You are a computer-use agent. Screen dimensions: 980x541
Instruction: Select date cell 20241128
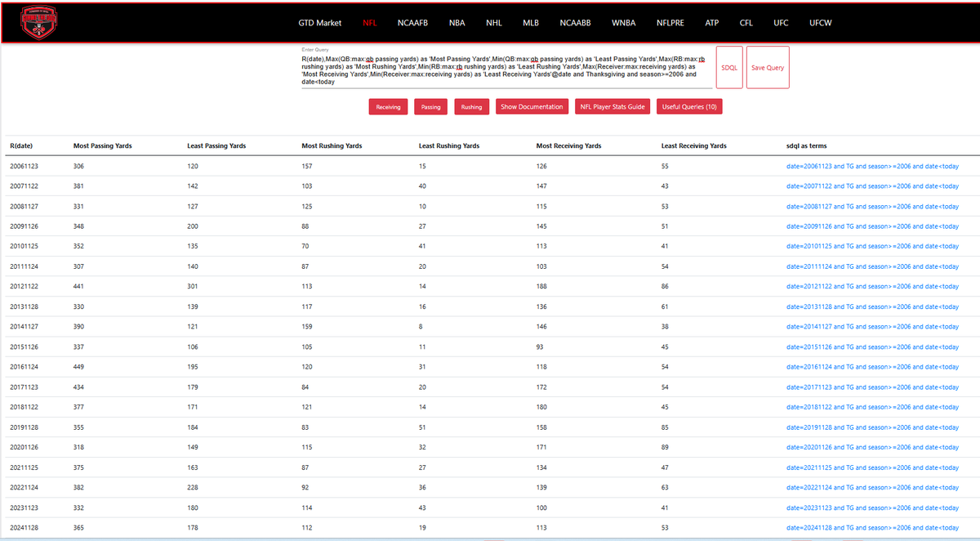pos(24,528)
